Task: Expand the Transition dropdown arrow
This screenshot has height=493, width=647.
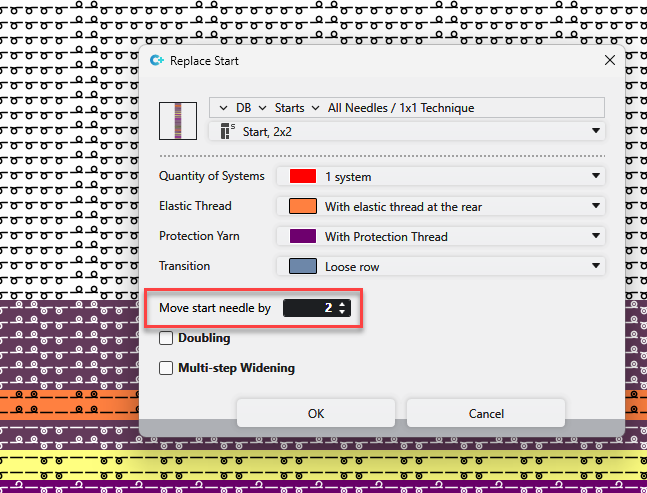Action: tap(597, 267)
